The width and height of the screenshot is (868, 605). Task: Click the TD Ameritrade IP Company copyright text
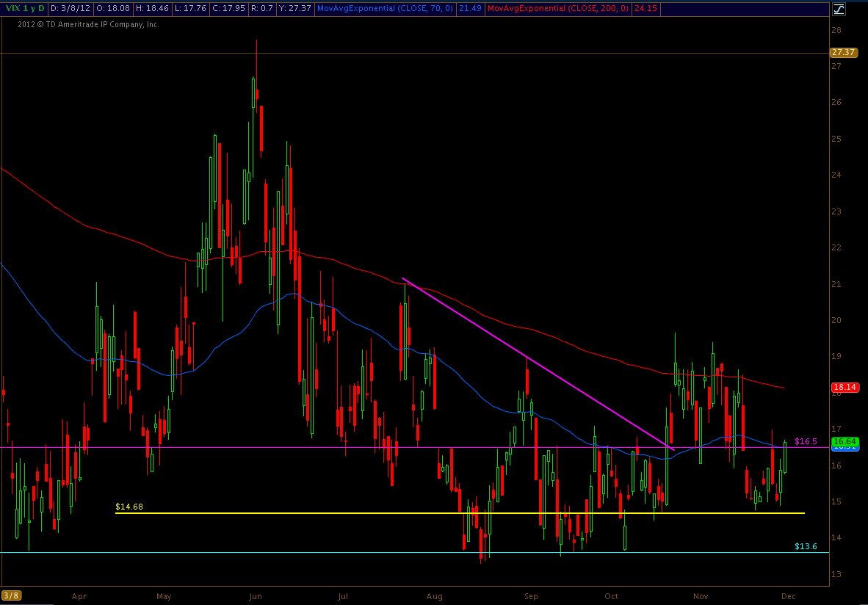click(89, 24)
